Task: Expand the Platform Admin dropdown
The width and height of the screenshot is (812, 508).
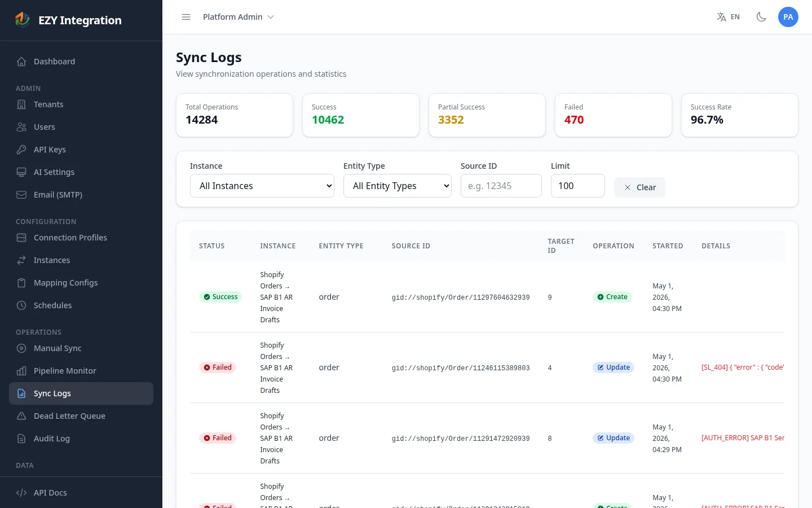Action: click(x=239, y=17)
